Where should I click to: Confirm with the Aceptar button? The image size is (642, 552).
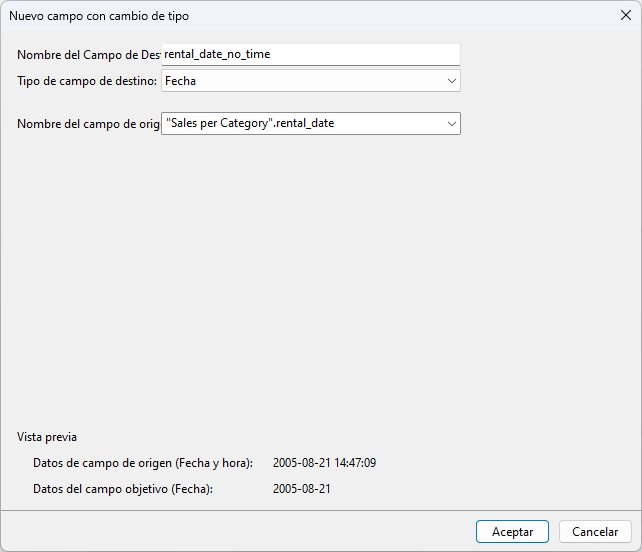point(512,532)
